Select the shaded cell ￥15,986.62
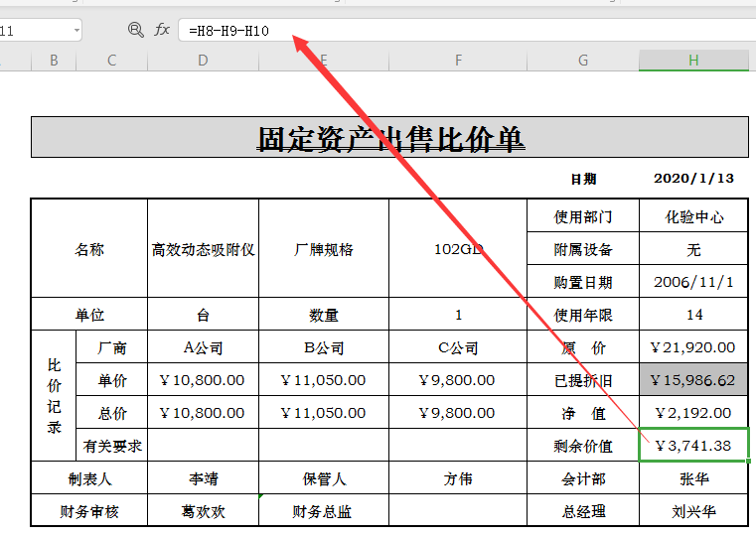 coord(693,380)
